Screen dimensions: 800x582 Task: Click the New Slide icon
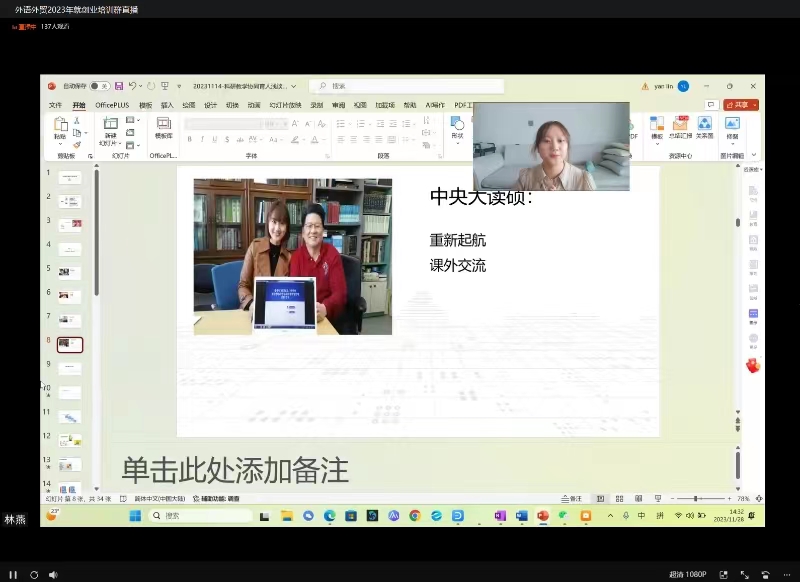pos(110,125)
